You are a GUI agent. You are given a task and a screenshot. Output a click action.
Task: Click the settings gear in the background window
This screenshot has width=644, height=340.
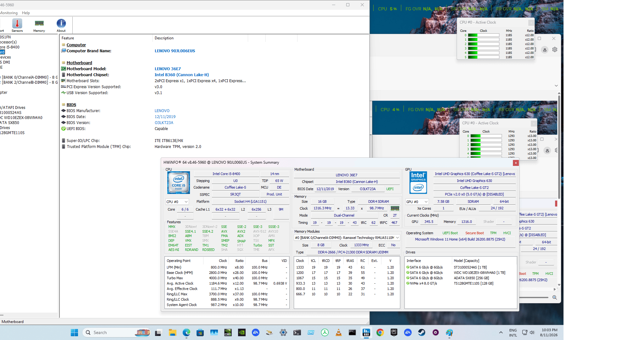(x=555, y=49)
